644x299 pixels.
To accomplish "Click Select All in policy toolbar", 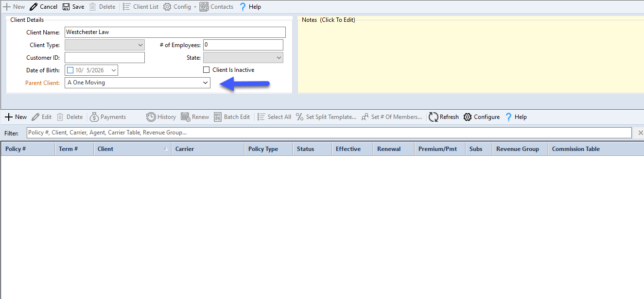I will pyautogui.click(x=274, y=117).
